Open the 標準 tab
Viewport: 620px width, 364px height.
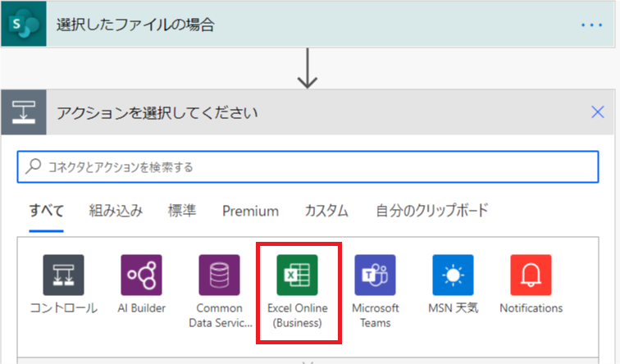point(182,211)
